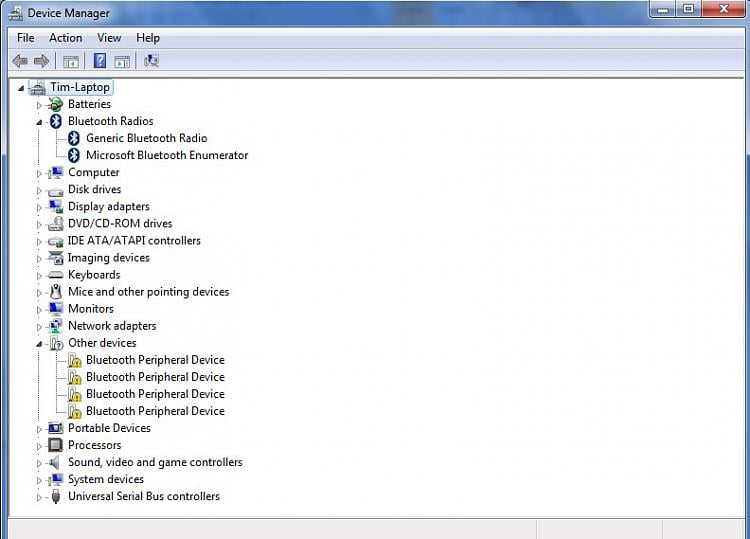Open the Action menu
This screenshot has width=750, height=539.
(66, 38)
